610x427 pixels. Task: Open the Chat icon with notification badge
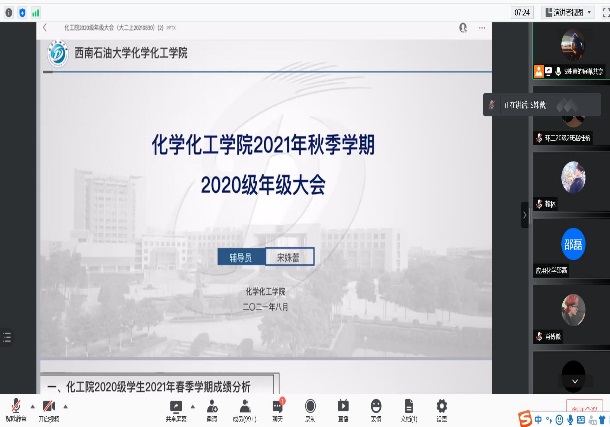278,405
